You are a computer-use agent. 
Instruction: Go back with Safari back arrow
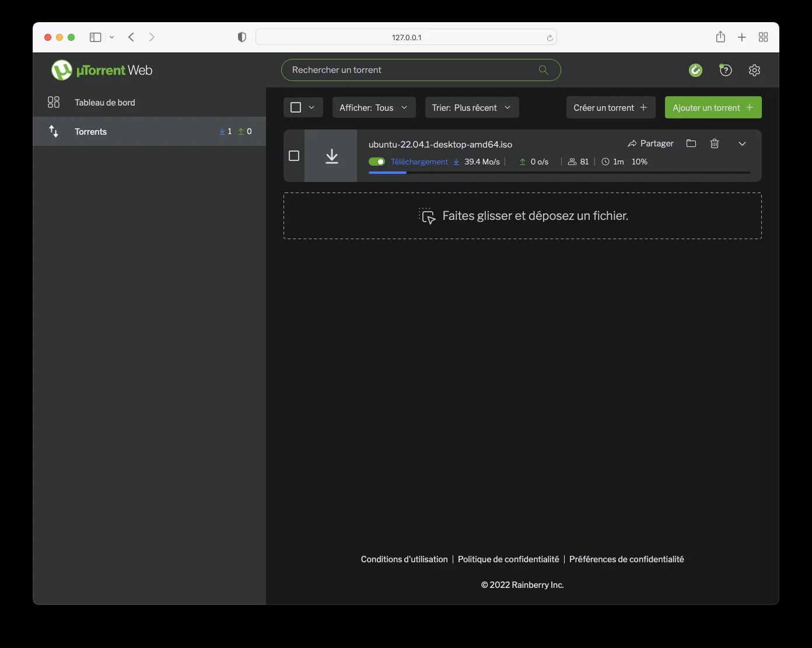point(131,37)
